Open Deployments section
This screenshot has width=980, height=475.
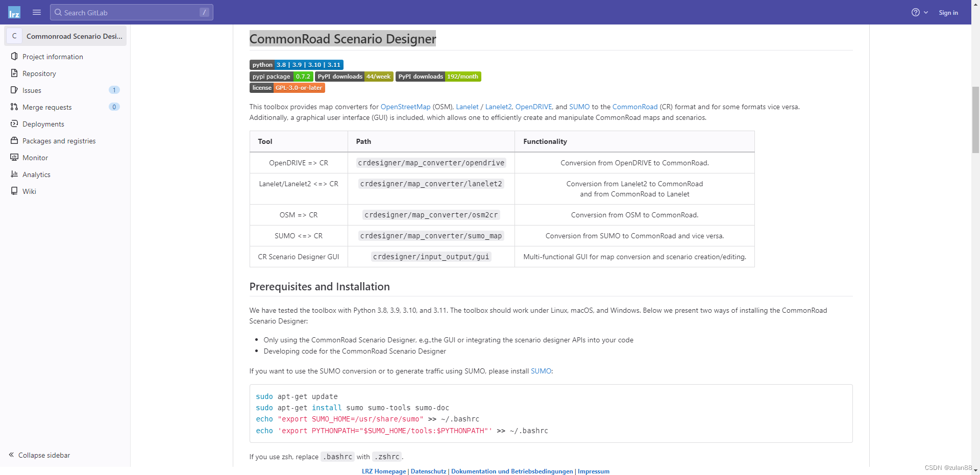[43, 123]
